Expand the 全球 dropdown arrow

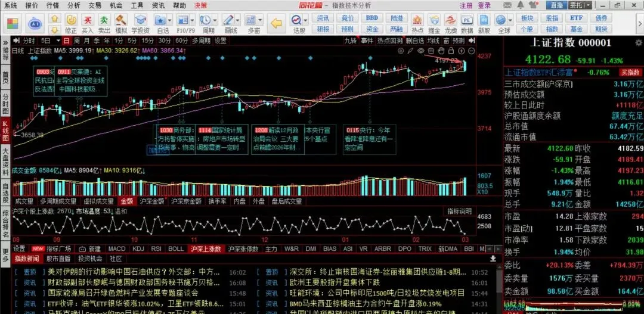pos(510,20)
